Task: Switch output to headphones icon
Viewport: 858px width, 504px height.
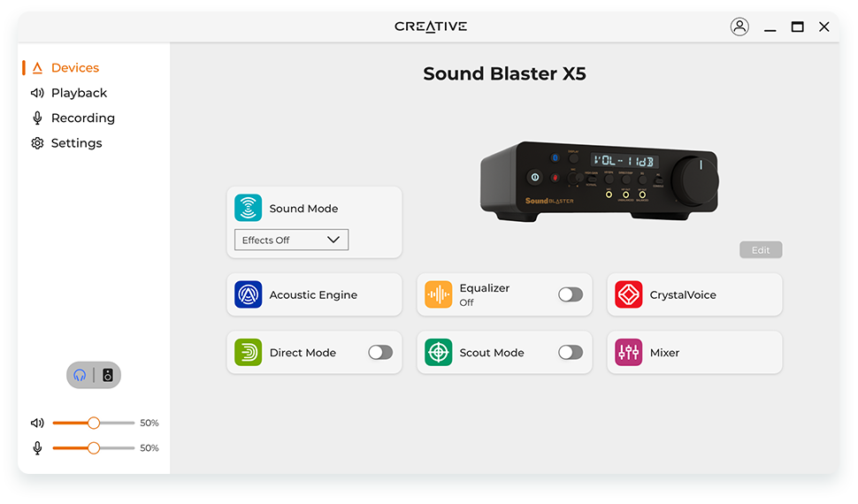Action: point(80,376)
